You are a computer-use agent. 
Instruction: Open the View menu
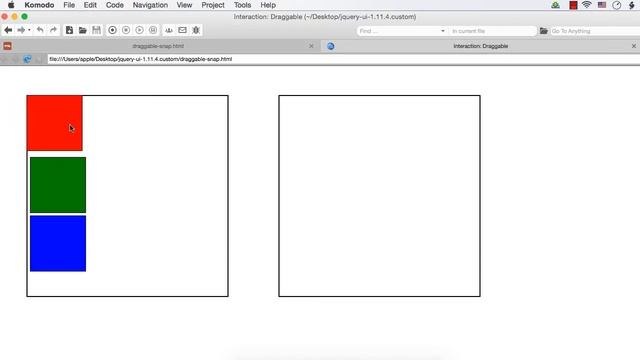(184, 5)
